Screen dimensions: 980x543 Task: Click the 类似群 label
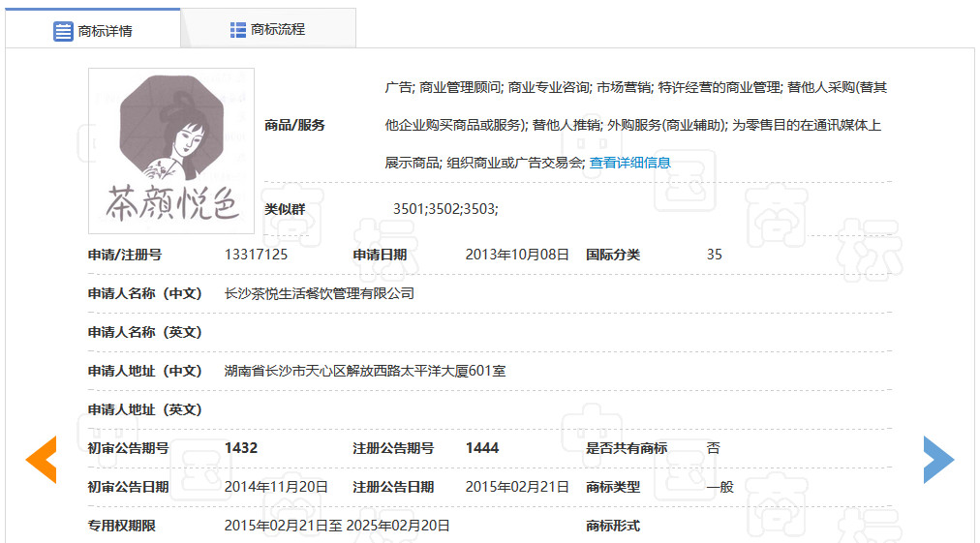coord(285,209)
